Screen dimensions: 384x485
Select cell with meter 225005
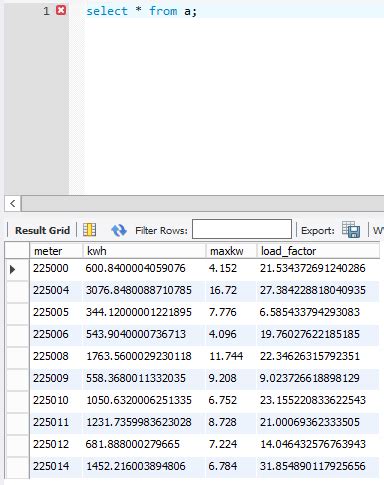click(x=56, y=312)
